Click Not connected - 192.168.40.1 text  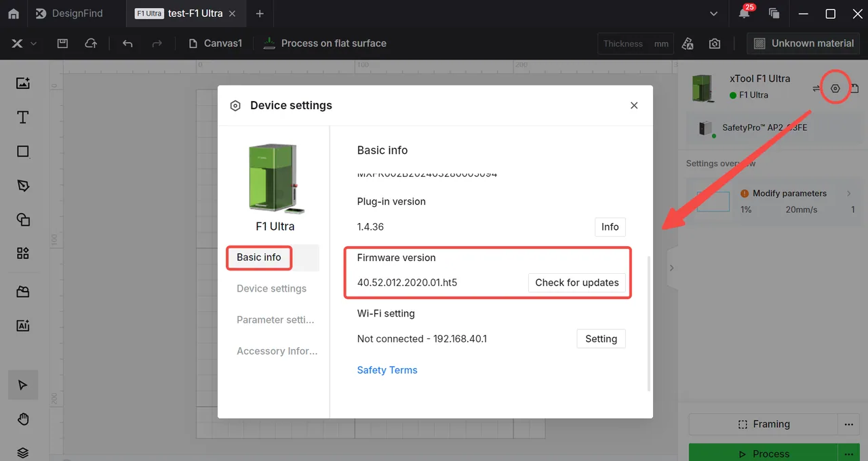(x=422, y=339)
